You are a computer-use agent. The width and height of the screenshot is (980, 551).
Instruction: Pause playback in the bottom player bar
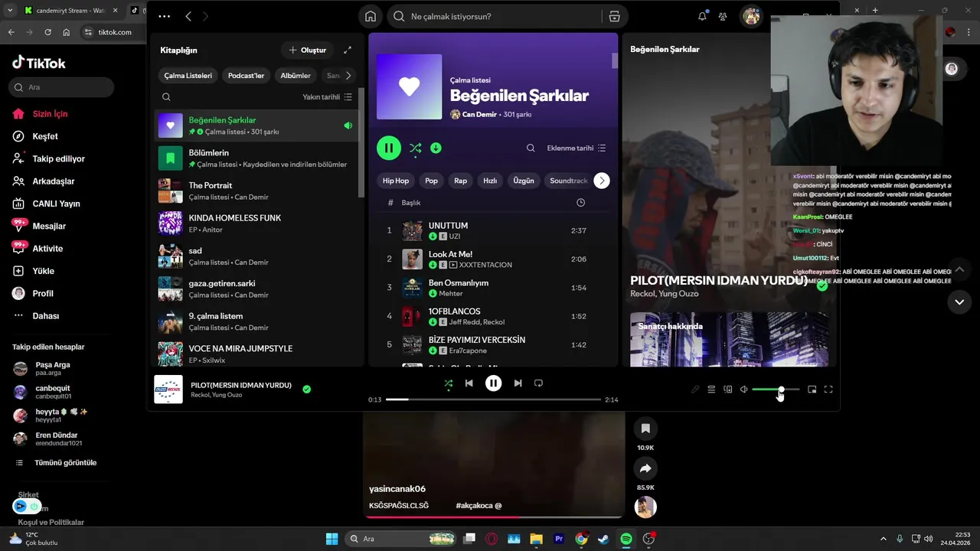494,383
